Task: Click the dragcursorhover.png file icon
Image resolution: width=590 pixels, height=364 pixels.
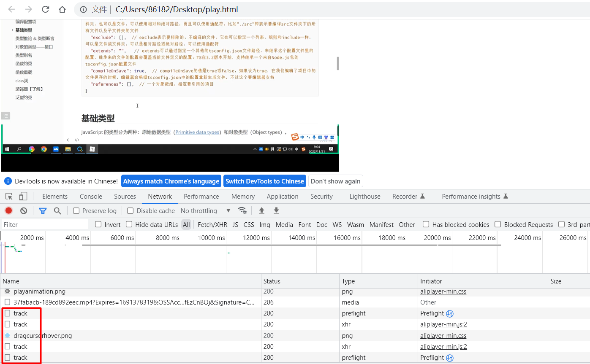Action: 7,335
